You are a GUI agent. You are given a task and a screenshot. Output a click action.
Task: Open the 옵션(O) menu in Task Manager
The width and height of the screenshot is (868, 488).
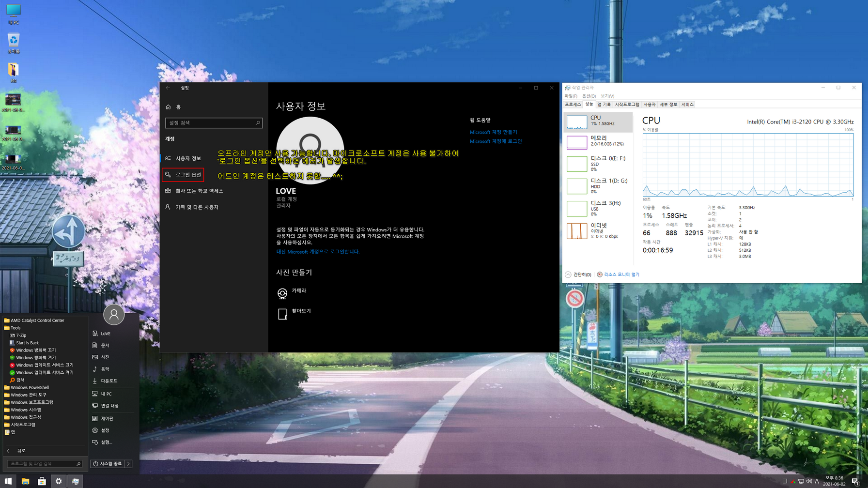(x=589, y=96)
